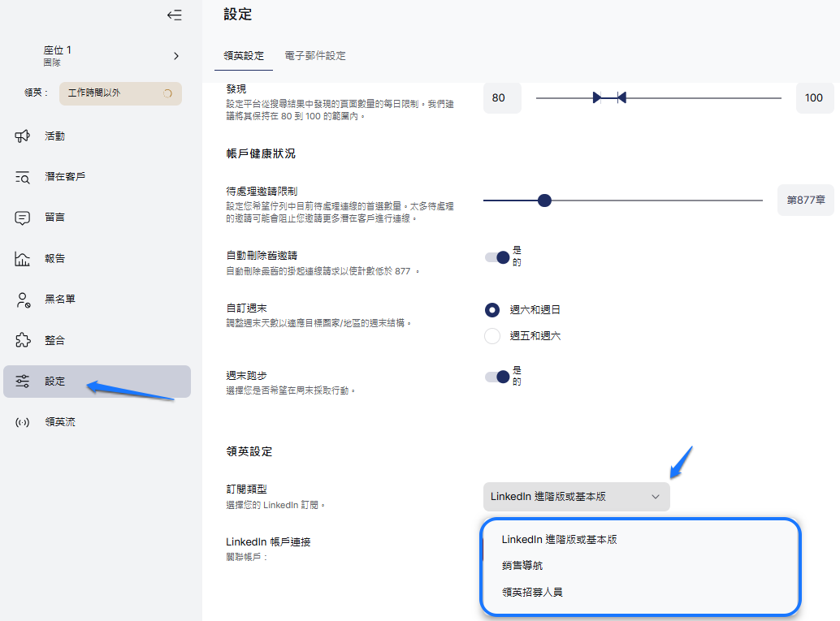Viewport: 840px width, 621px height.
Task: Click the 報告 chart icon
Action: (23, 259)
